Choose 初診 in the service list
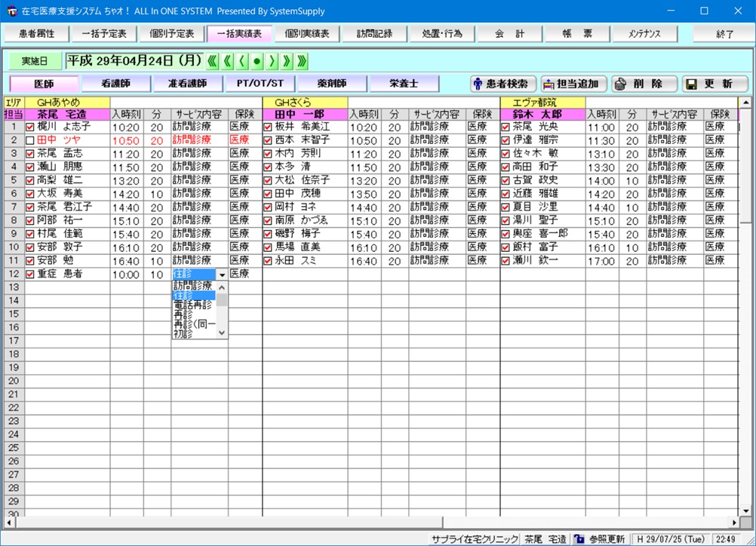The width and height of the screenshot is (756, 546). [x=183, y=333]
